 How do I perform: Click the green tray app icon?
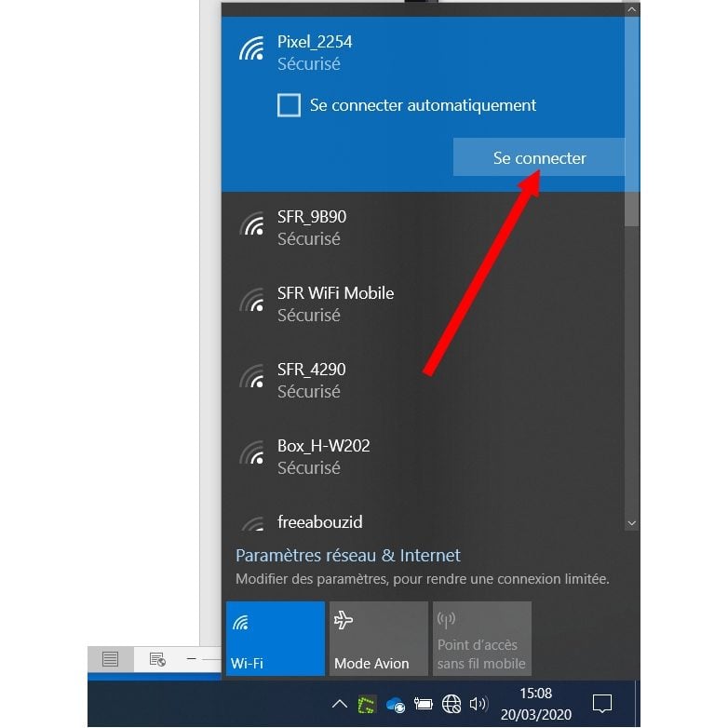click(366, 706)
